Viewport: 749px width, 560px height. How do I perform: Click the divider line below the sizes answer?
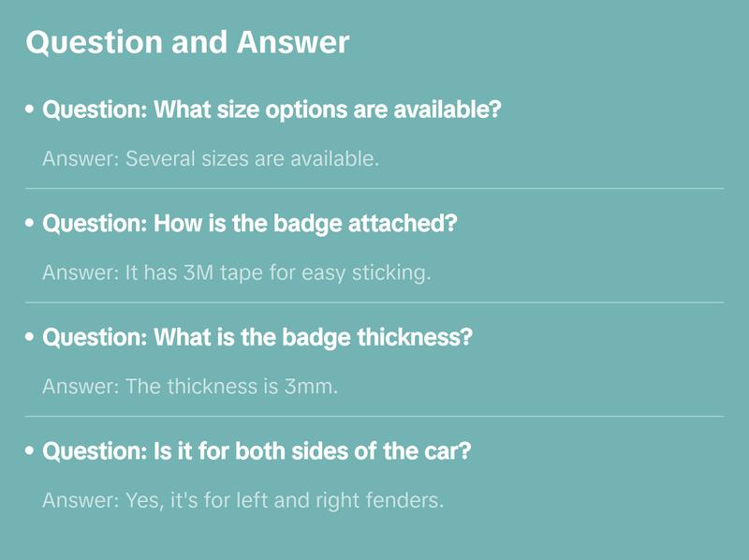click(374, 188)
